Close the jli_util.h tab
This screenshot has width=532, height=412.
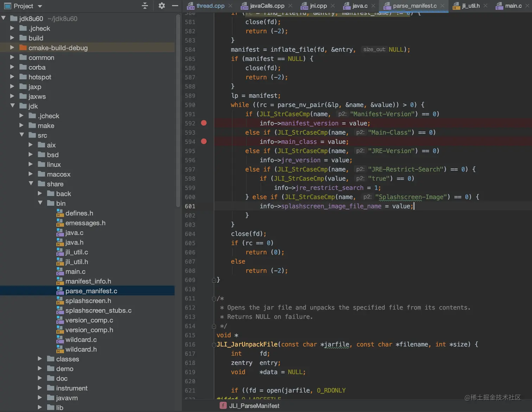pyautogui.click(x=486, y=6)
